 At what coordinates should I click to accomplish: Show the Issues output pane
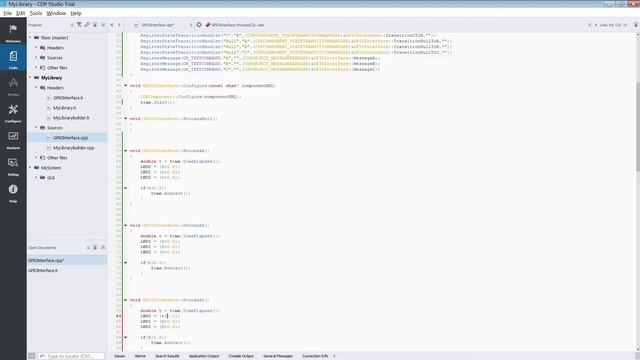click(x=120, y=356)
